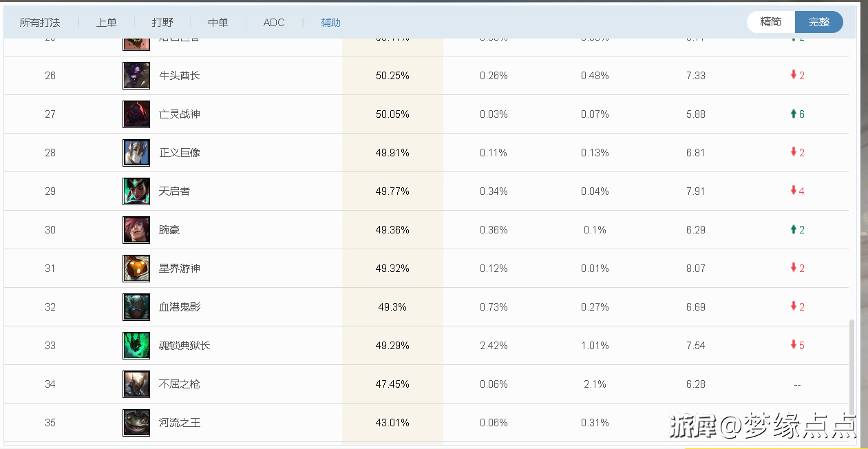Image resolution: width=868 pixels, height=449 pixels.
Task: Select the 河流之王 champion portrait icon
Action: [x=136, y=423]
